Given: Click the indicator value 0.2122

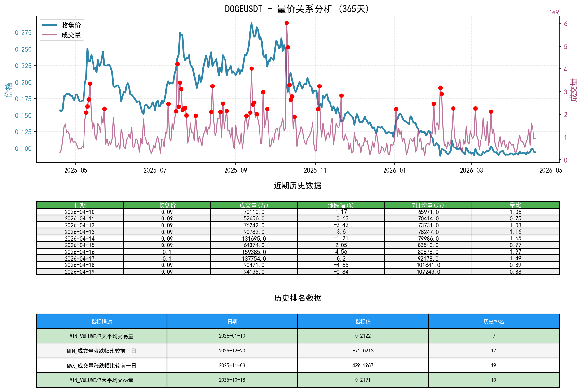Looking at the screenshot, I should [x=363, y=336].
